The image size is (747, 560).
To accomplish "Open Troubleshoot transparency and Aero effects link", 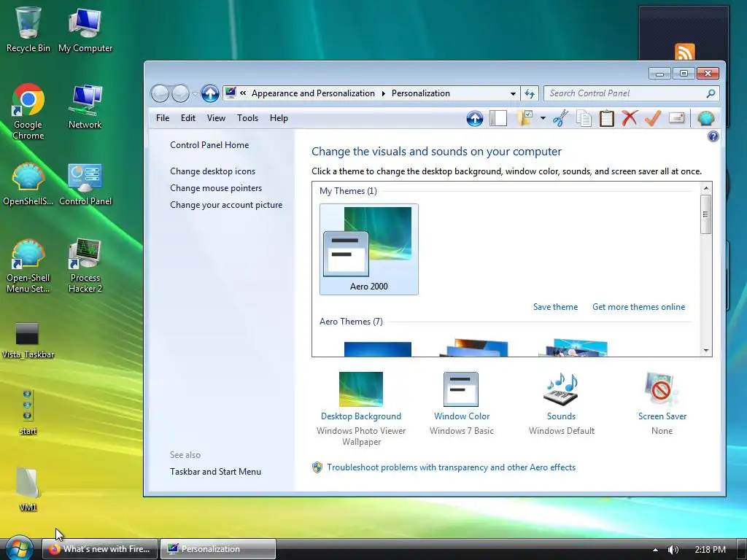I will pos(451,467).
